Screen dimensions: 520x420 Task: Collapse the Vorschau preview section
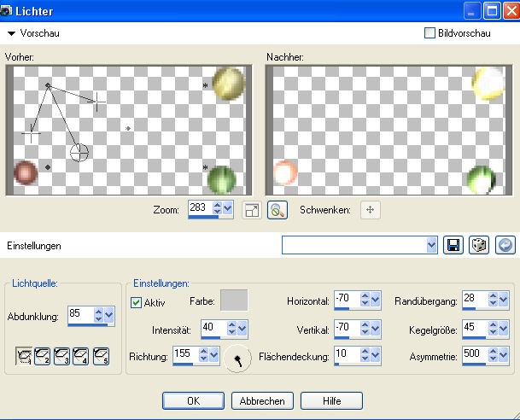tap(11, 33)
